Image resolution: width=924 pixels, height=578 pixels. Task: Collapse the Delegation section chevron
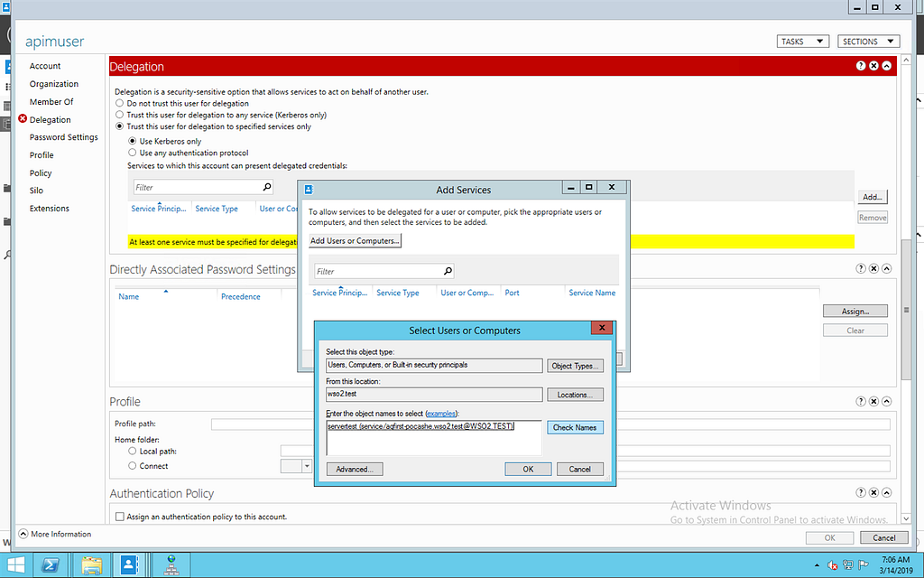[886, 66]
